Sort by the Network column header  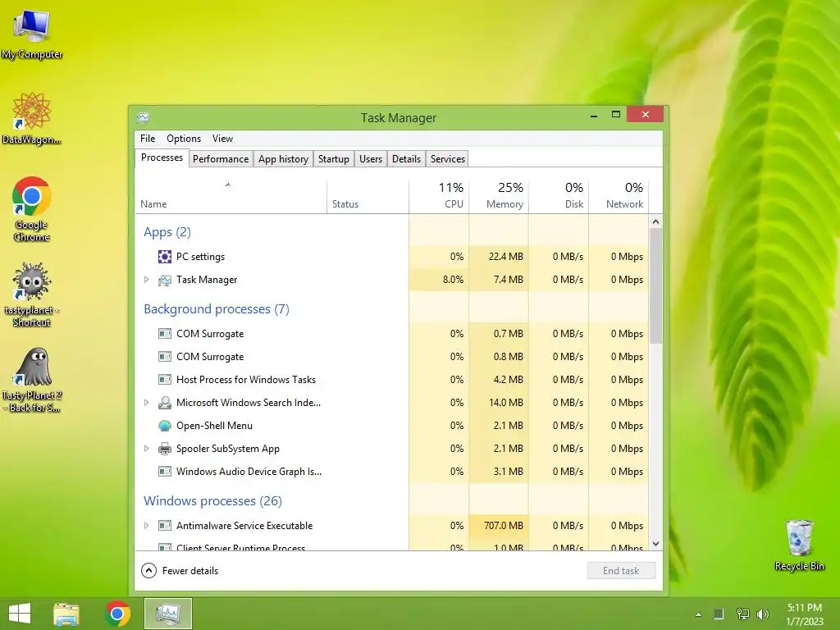pos(619,197)
